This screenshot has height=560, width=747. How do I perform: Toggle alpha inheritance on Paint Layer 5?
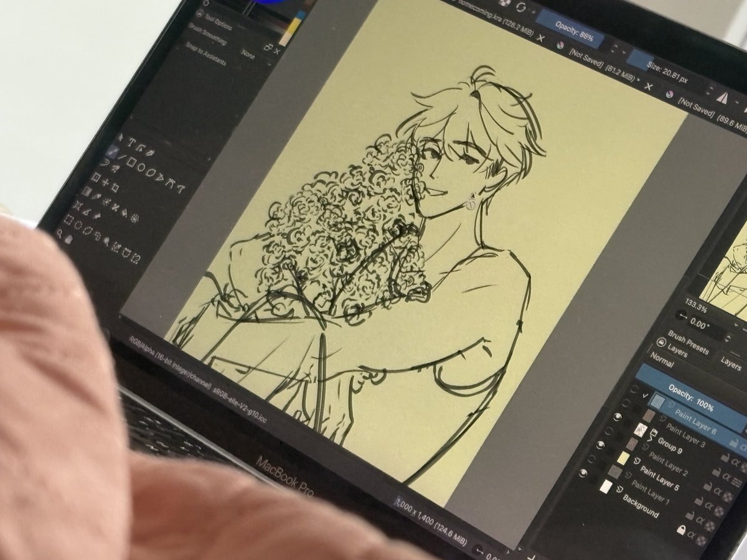click(x=708, y=505)
